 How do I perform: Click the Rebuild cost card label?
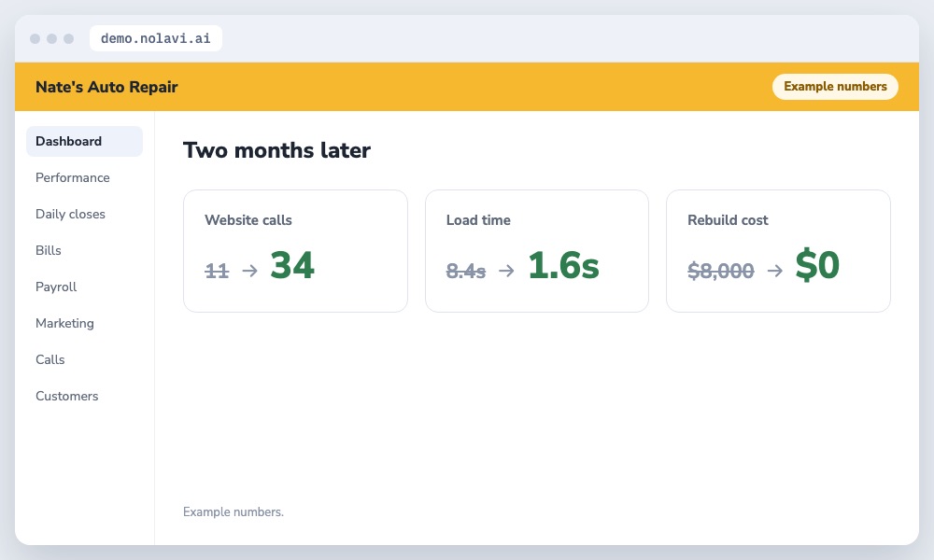click(x=728, y=219)
